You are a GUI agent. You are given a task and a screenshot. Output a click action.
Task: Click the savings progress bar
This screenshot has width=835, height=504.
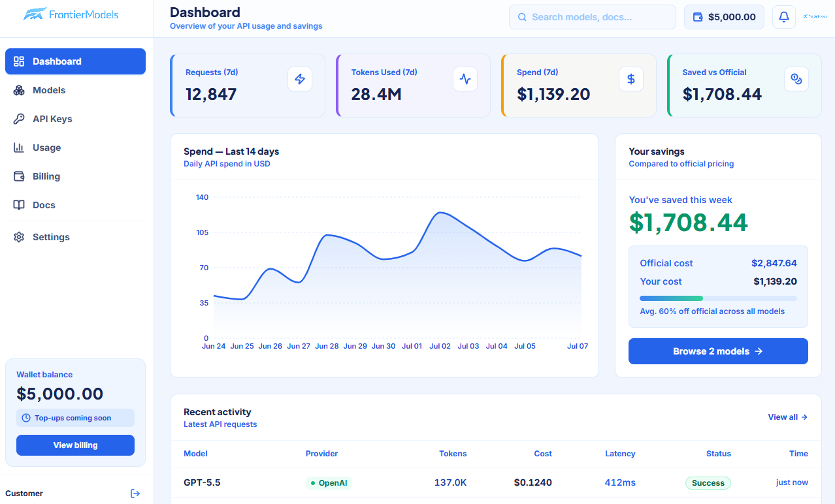pyautogui.click(x=718, y=298)
